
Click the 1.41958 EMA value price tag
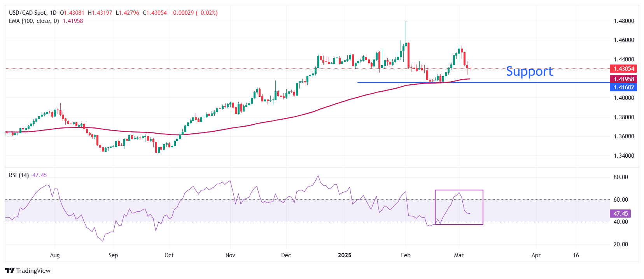623,79
